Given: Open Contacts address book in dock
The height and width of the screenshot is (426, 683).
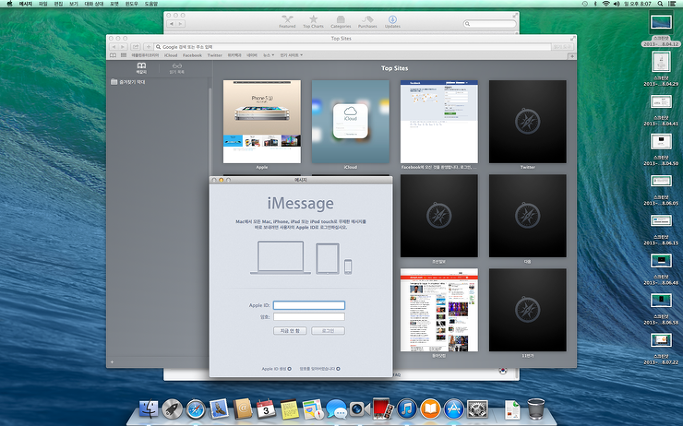Looking at the screenshot, I should (243, 409).
